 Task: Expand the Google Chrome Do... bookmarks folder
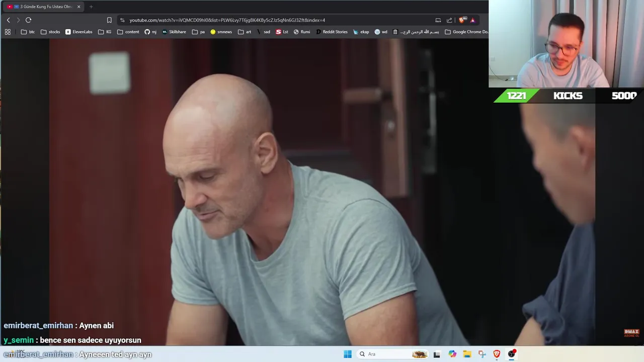click(x=466, y=32)
